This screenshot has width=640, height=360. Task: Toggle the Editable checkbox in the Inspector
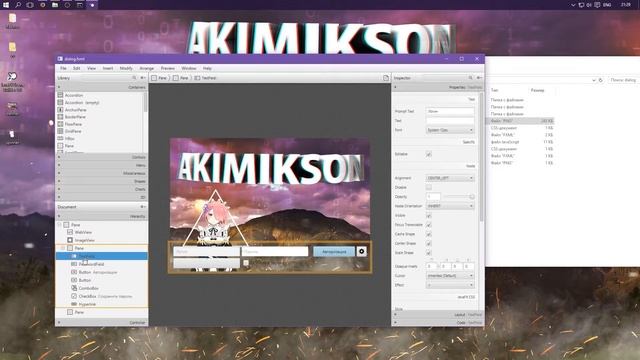[x=429, y=154]
